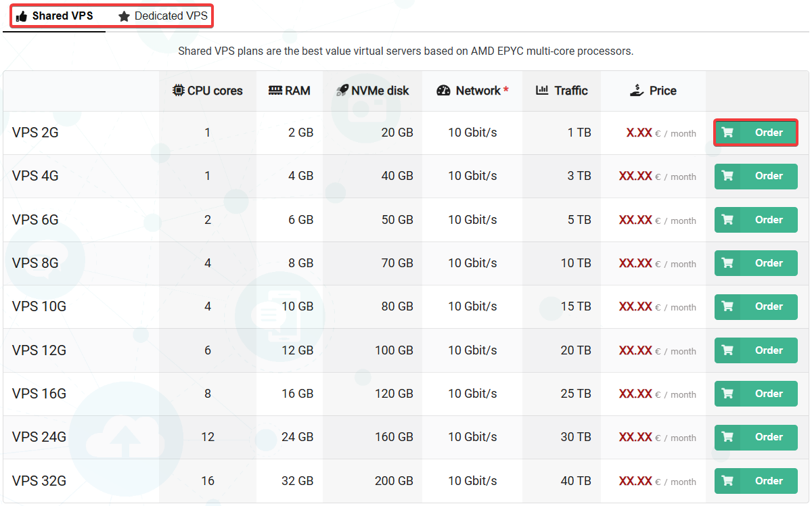Click the Price hand-coin icon
Screen dimensions: 812x506
pyautogui.click(x=636, y=91)
